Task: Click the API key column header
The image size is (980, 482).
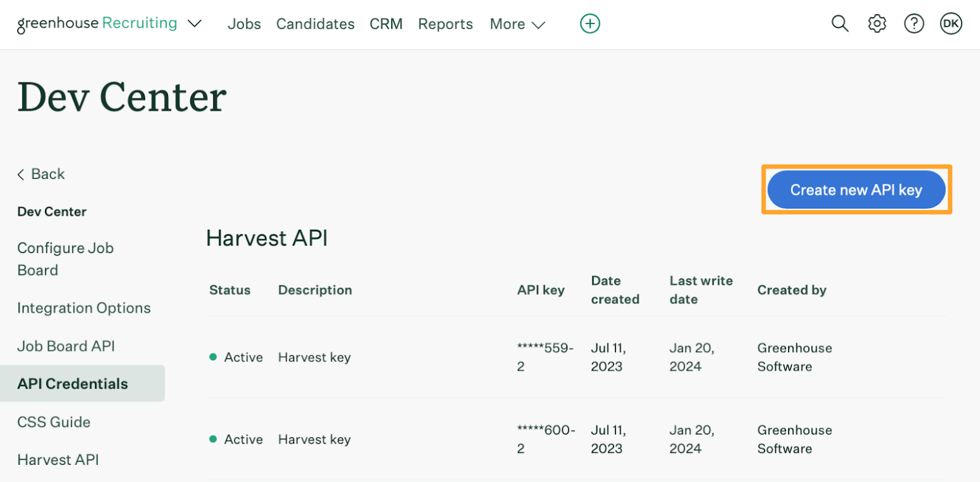Action: pyautogui.click(x=541, y=290)
